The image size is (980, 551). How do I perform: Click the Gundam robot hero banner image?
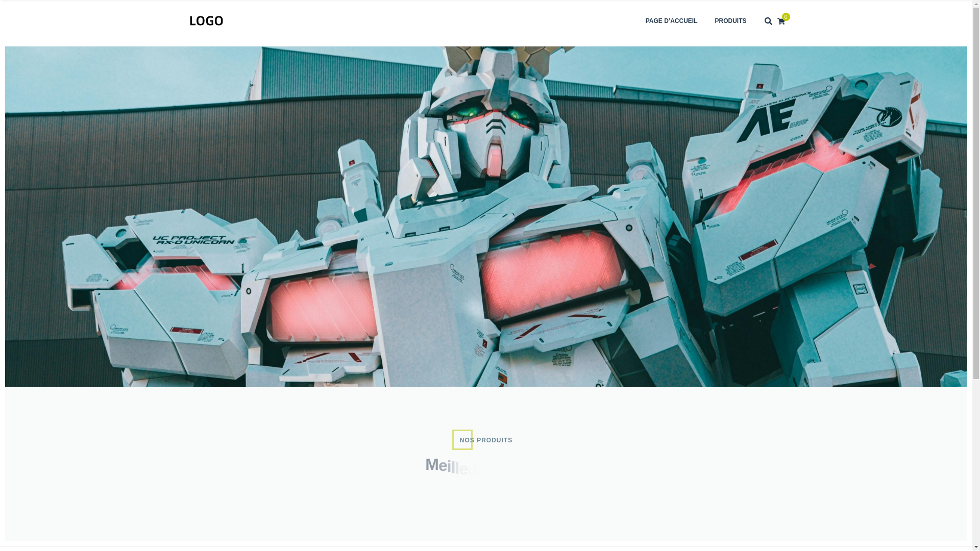[x=486, y=217]
